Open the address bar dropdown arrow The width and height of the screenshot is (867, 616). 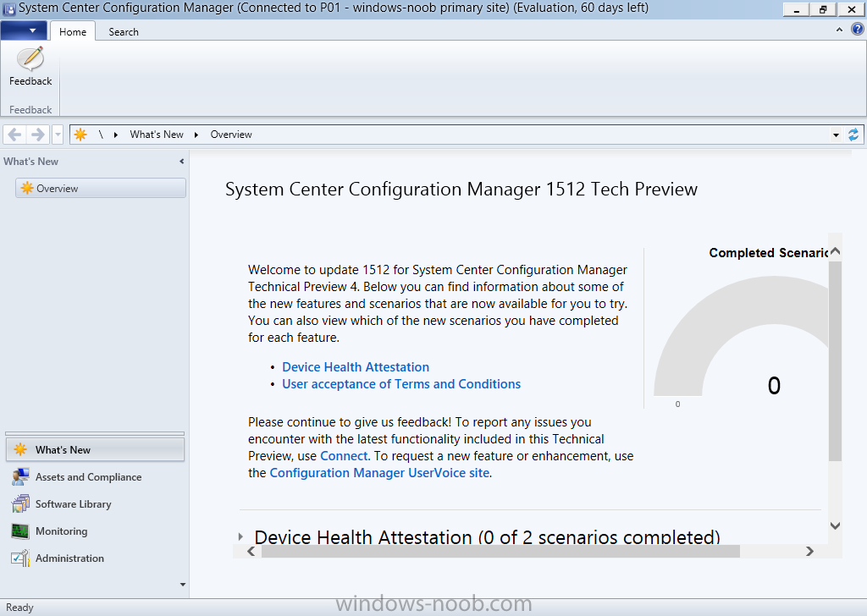pos(836,135)
